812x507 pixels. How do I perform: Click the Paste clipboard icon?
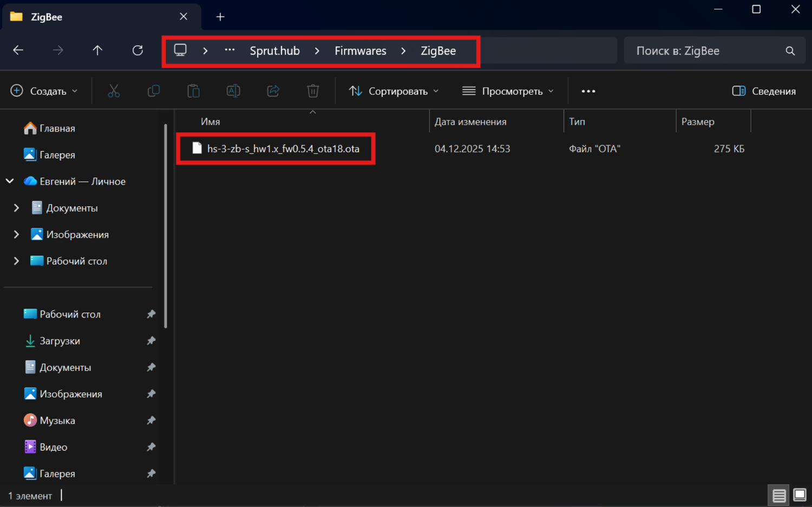[193, 91]
